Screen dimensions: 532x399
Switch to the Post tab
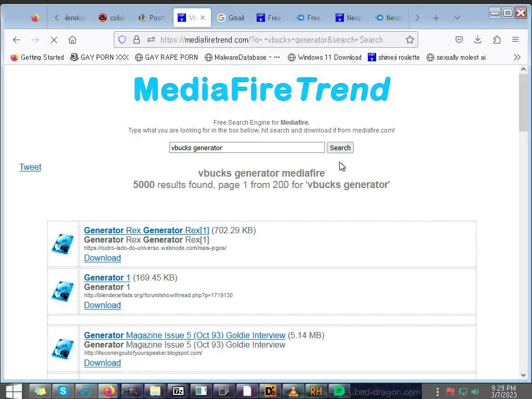tap(152, 18)
